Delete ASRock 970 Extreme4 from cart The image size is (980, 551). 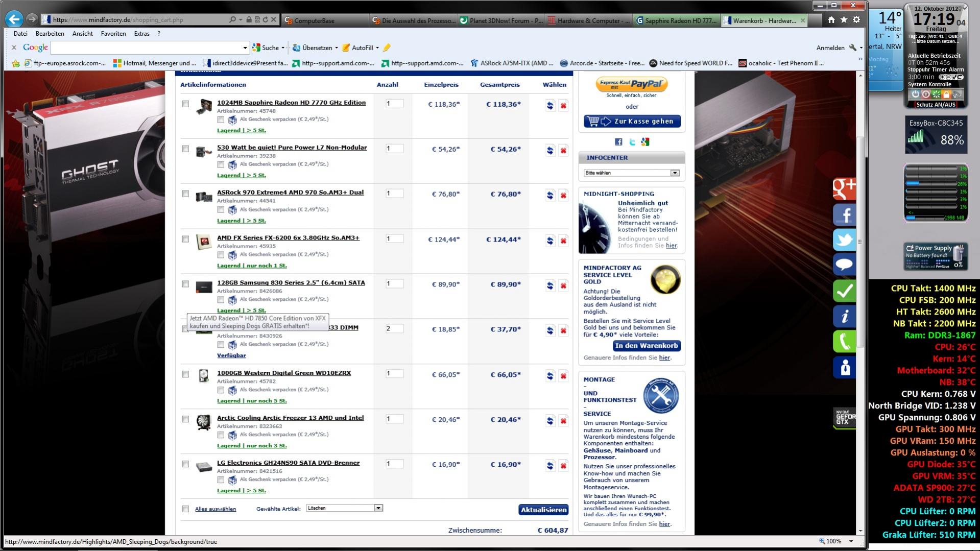563,196
